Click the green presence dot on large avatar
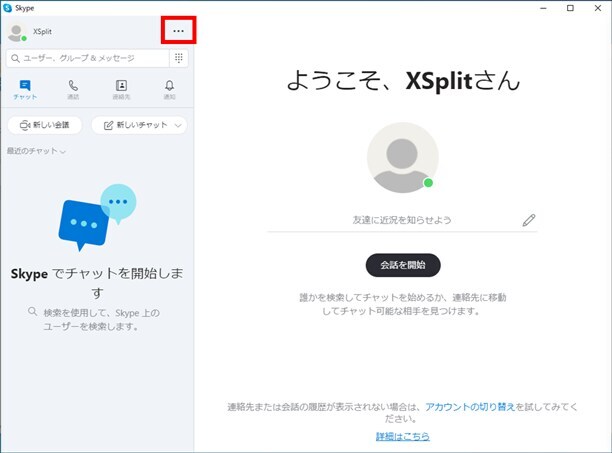Screen dimensions: 612x453 [x=428, y=183]
